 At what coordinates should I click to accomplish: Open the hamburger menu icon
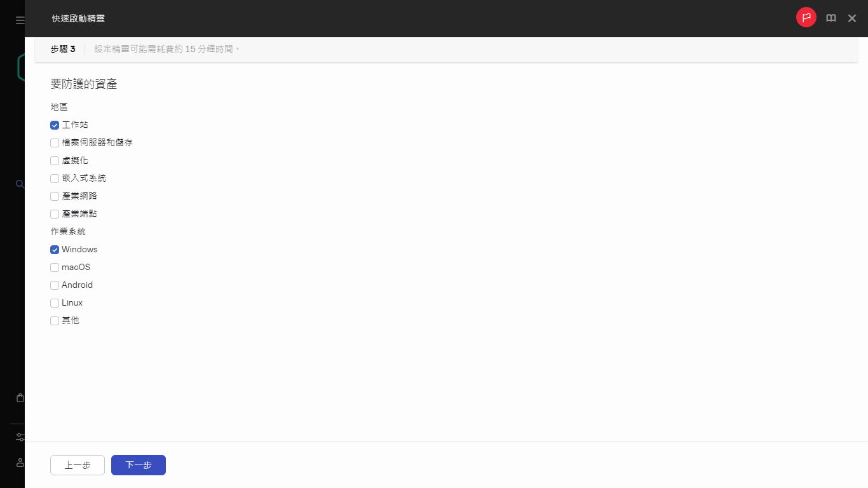(20, 20)
